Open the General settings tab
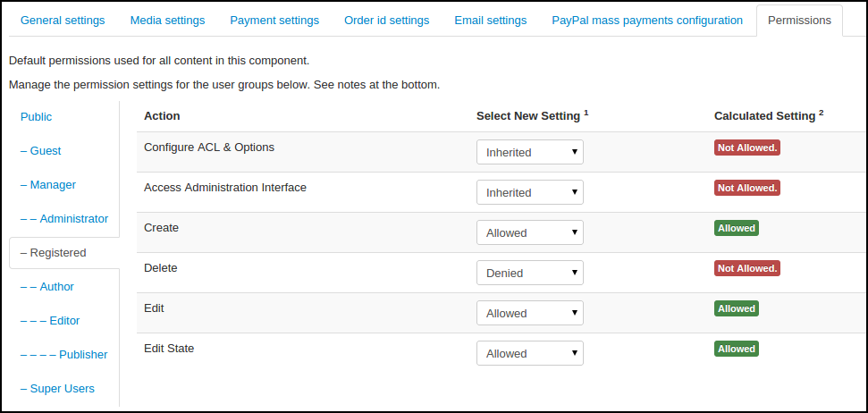The height and width of the screenshot is (413, 868). [x=63, y=21]
